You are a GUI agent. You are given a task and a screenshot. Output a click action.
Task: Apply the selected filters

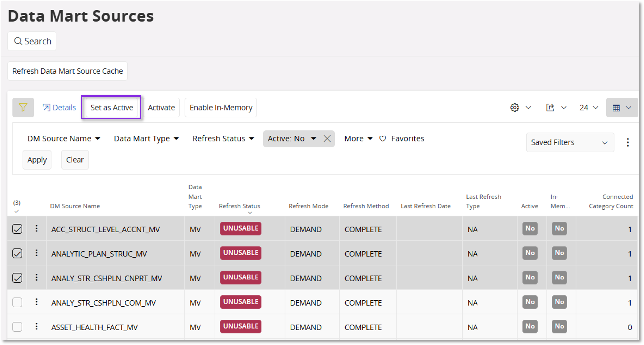37,160
